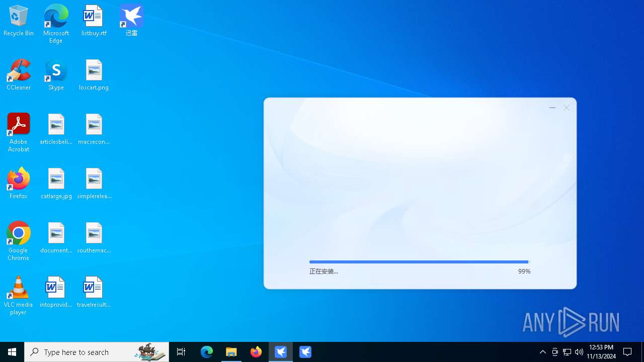644x362 pixels.
Task: Minimize the Xunlei installer window
Action: pyautogui.click(x=552, y=108)
